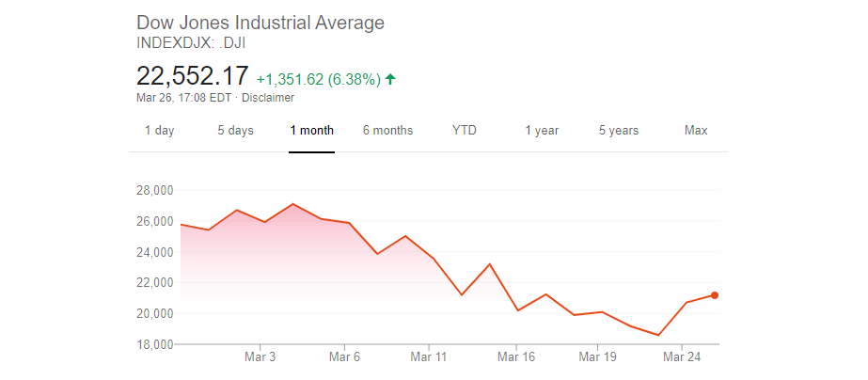Open the Disclaimer link
The image size is (868, 380).
[268, 98]
